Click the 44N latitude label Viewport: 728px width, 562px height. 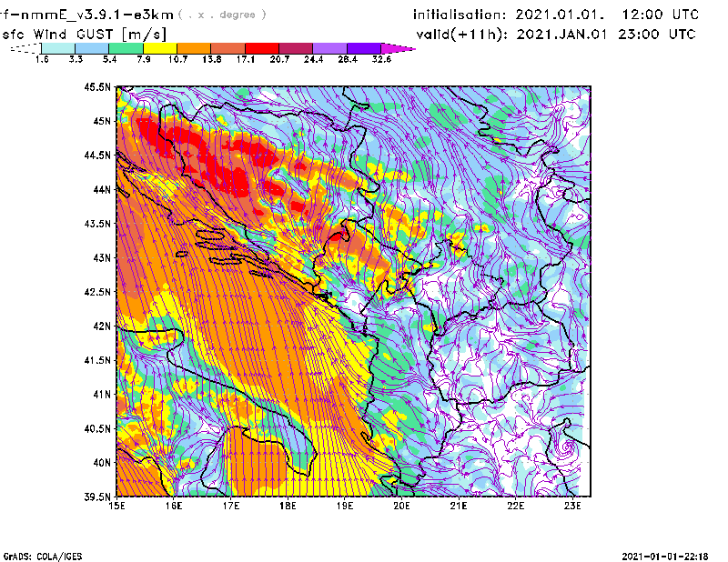102,189
